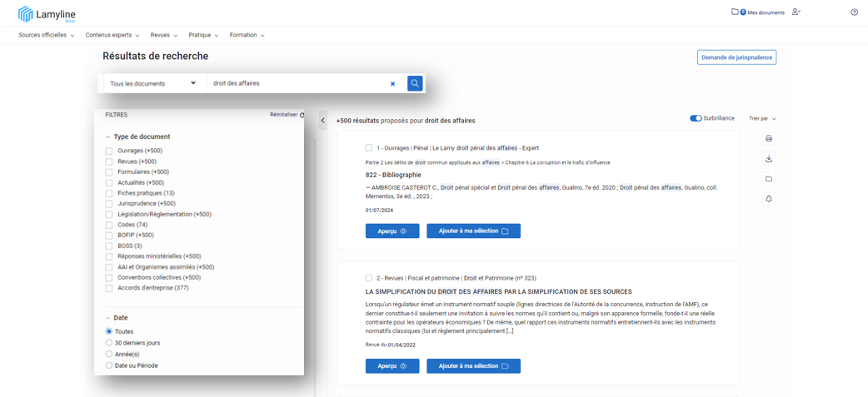The image size is (868, 397).
Task: Select the 30 derniers jours radio option
Action: 109,343
